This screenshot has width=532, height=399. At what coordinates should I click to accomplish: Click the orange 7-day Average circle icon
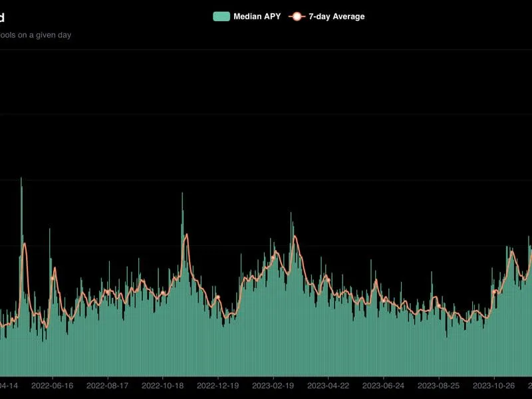297,16
